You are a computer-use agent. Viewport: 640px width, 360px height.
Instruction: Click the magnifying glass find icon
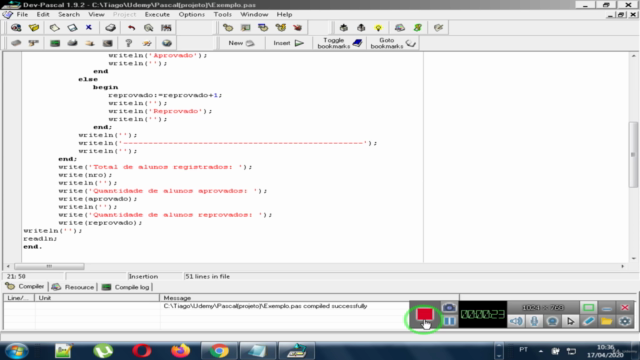(149, 28)
